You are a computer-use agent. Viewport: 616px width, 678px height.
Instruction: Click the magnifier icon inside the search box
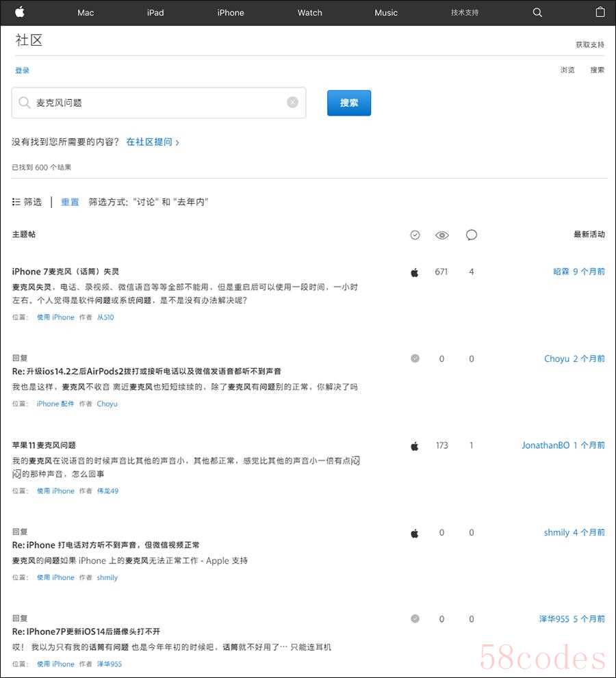[24, 103]
